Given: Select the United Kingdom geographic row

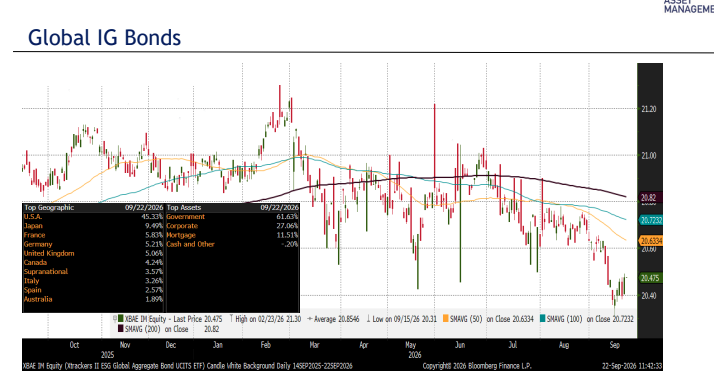Looking at the screenshot, I should click(x=93, y=253).
